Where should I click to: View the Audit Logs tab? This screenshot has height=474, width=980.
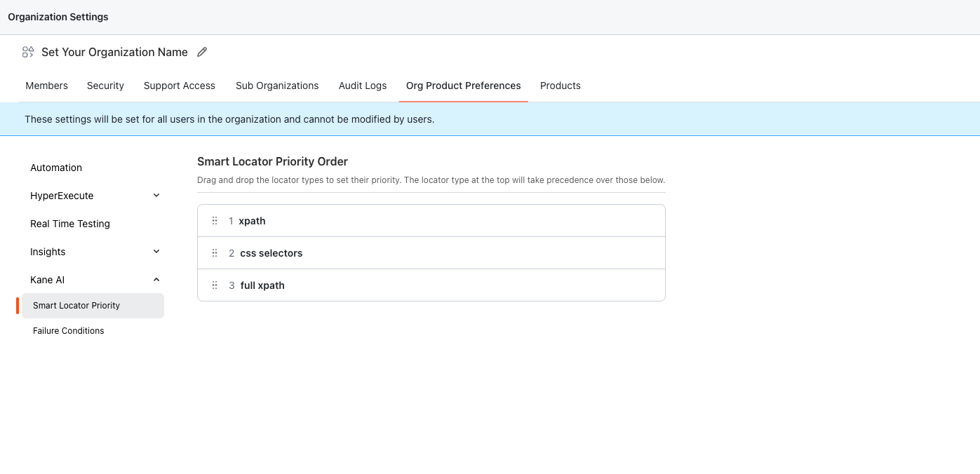(362, 86)
